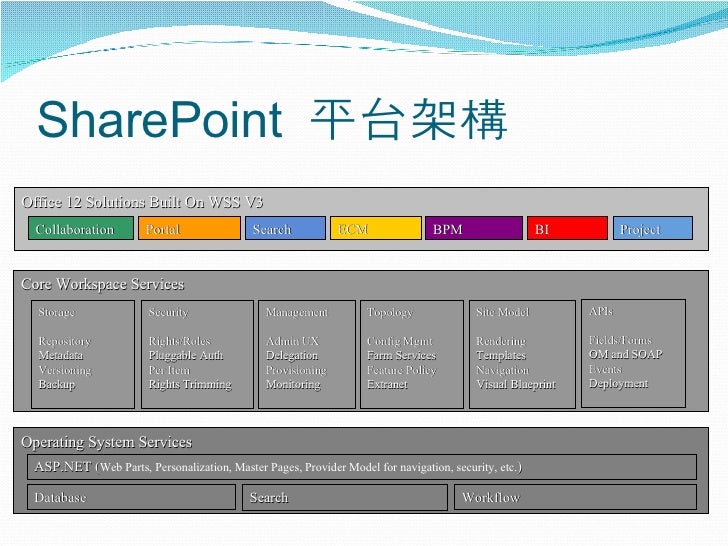Select Admin UX in the Management box
The image size is (728, 546).
click(x=292, y=341)
